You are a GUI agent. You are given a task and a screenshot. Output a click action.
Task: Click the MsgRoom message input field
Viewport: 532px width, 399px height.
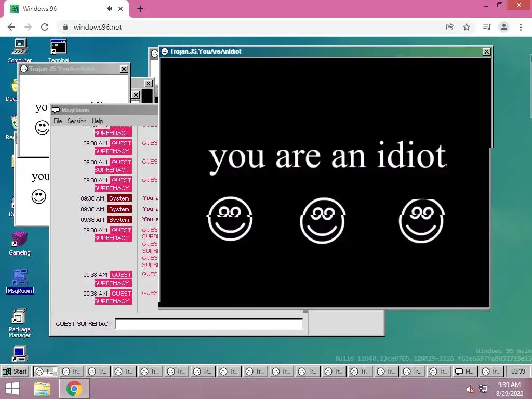click(x=209, y=324)
